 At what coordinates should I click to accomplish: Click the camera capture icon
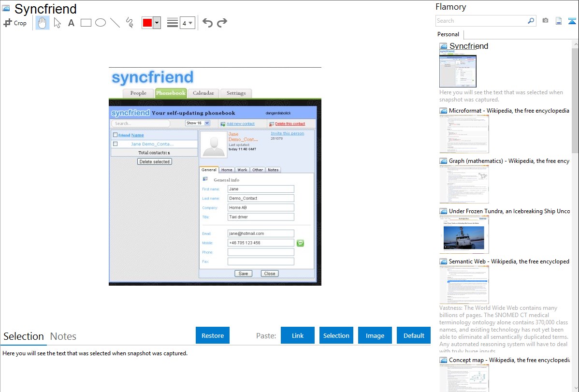pos(545,21)
